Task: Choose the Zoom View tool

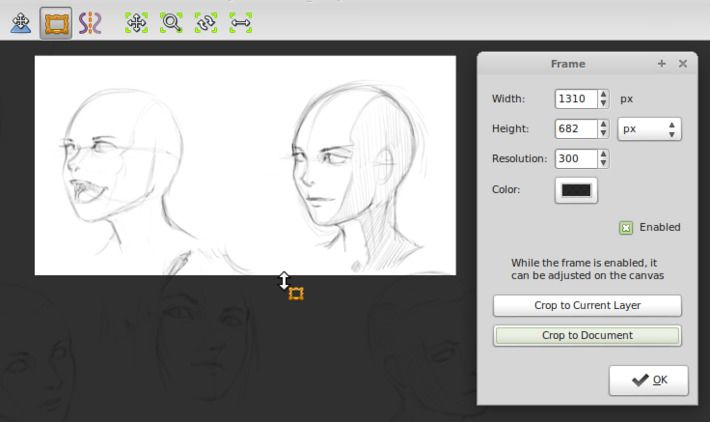Action: [171, 23]
